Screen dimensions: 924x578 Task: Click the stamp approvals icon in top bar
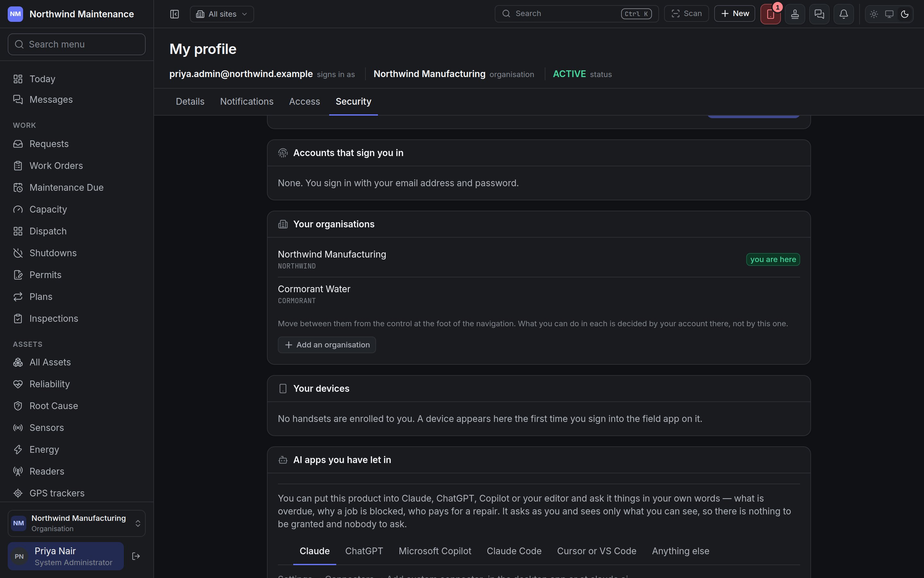[x=795, y=14]
